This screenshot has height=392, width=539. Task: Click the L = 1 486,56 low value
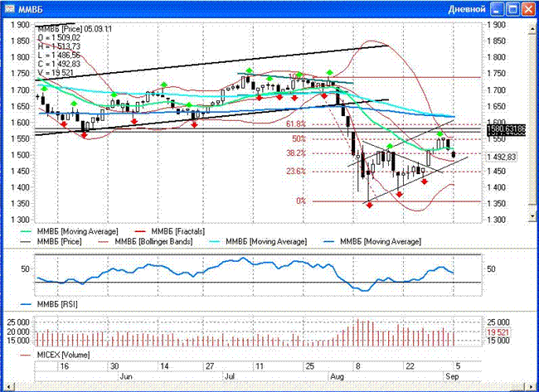(59, 56)
